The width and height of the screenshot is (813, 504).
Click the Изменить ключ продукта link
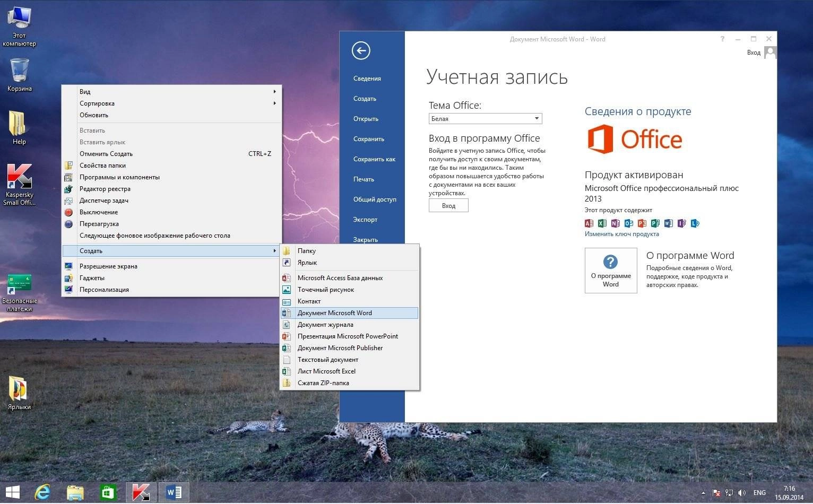[621, 234]
